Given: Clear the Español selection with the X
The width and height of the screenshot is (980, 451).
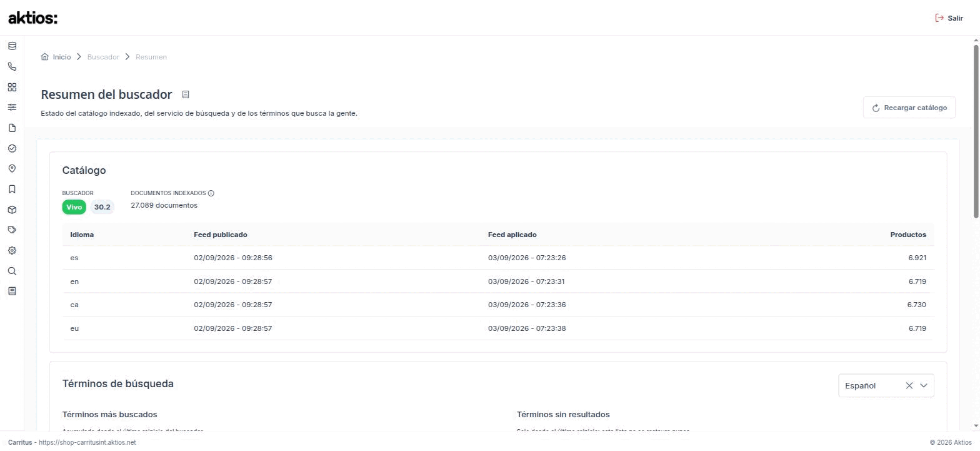Looking at the screenshot, I should pyautogui.click(x=909, y=385).
